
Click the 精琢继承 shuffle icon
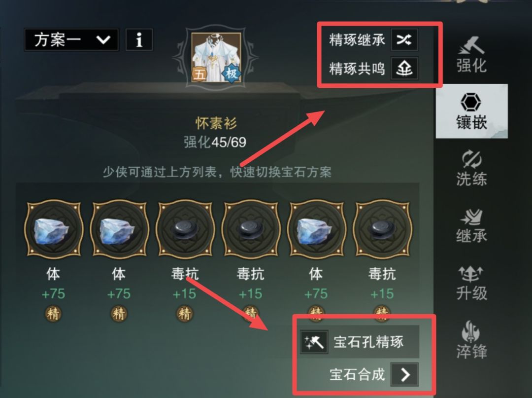point(404,39)
